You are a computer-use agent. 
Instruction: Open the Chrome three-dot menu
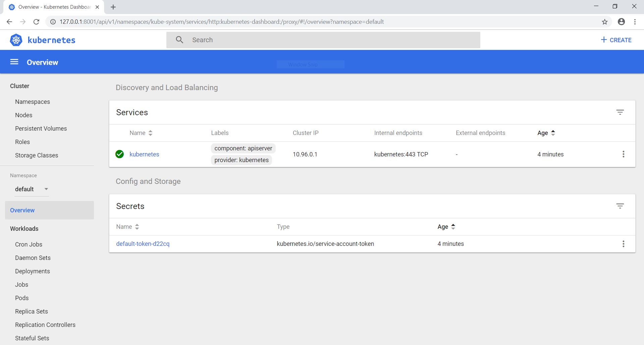point(635,22)
